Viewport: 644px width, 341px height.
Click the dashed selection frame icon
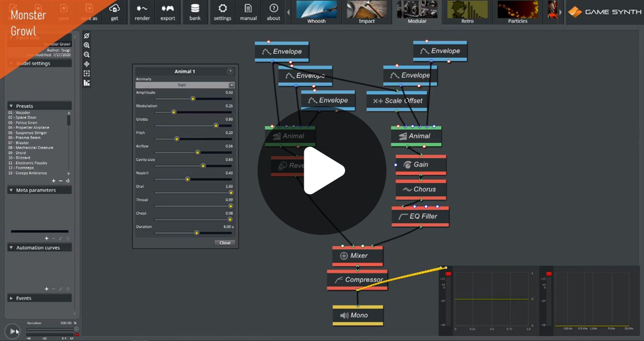coord(87,73)
